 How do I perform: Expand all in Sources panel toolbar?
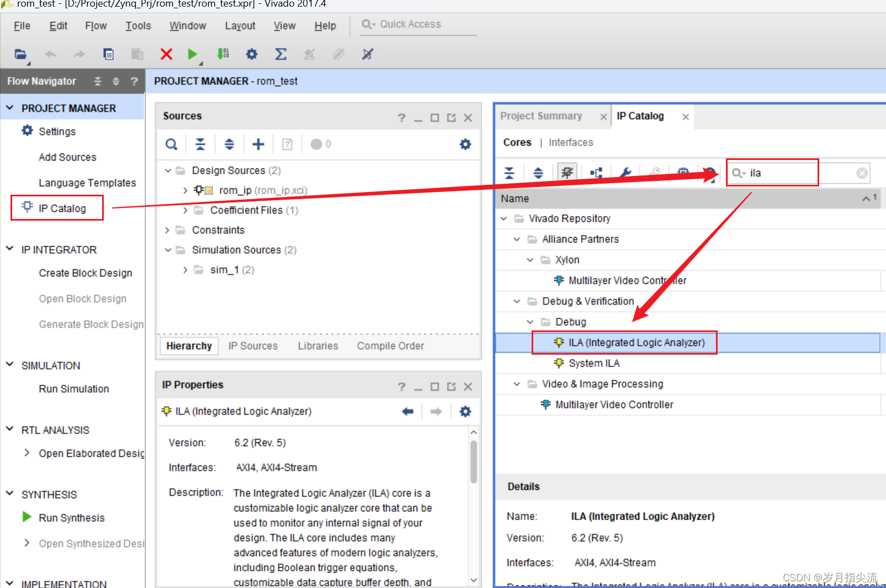coord(229,145)
